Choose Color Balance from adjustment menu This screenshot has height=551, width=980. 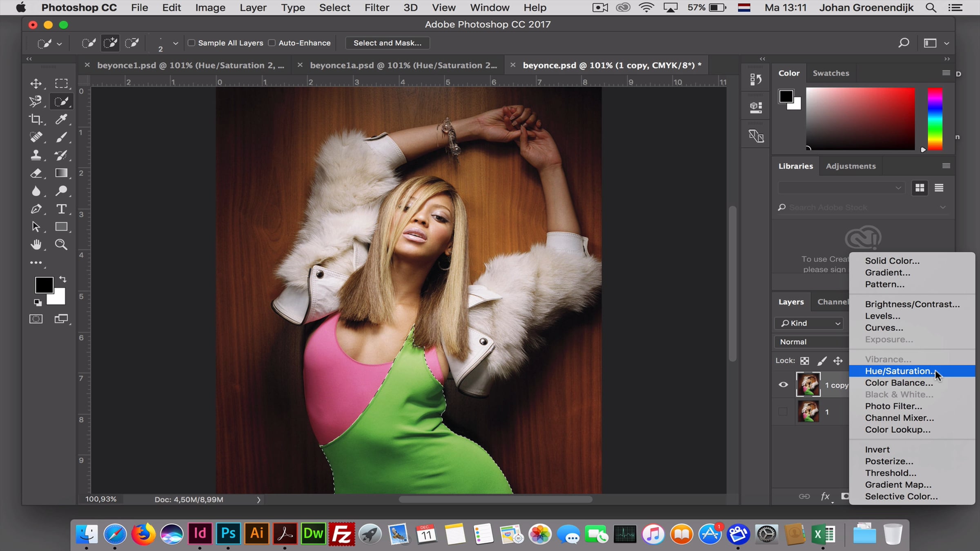click(899, 383)
